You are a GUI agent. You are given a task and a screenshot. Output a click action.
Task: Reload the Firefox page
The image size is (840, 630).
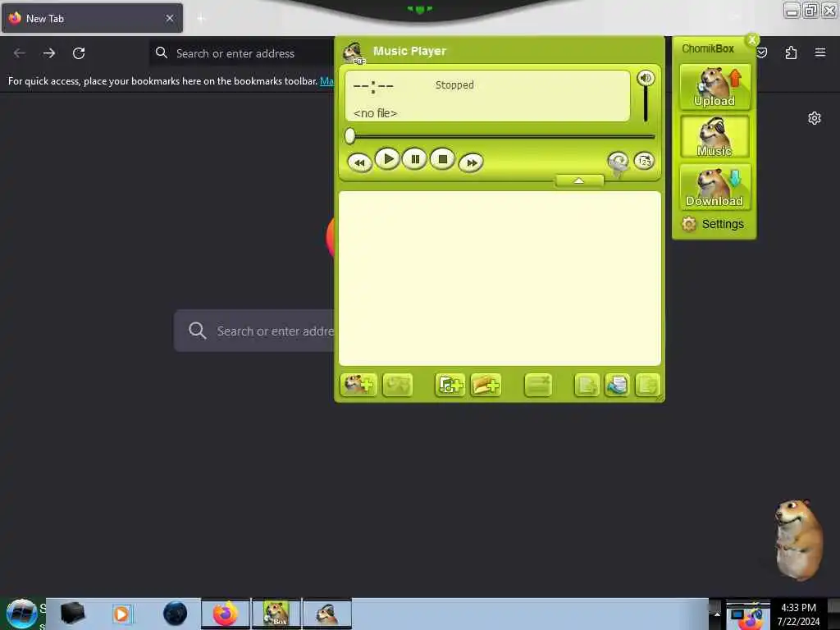[79, 53]
